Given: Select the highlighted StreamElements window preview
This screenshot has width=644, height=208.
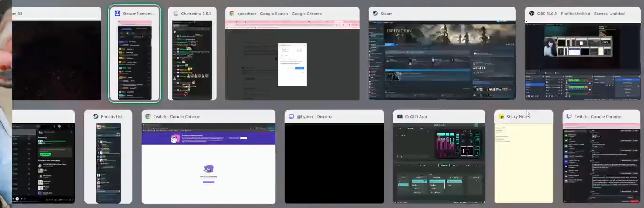Looking at the screenshot, I should [134, 60].
